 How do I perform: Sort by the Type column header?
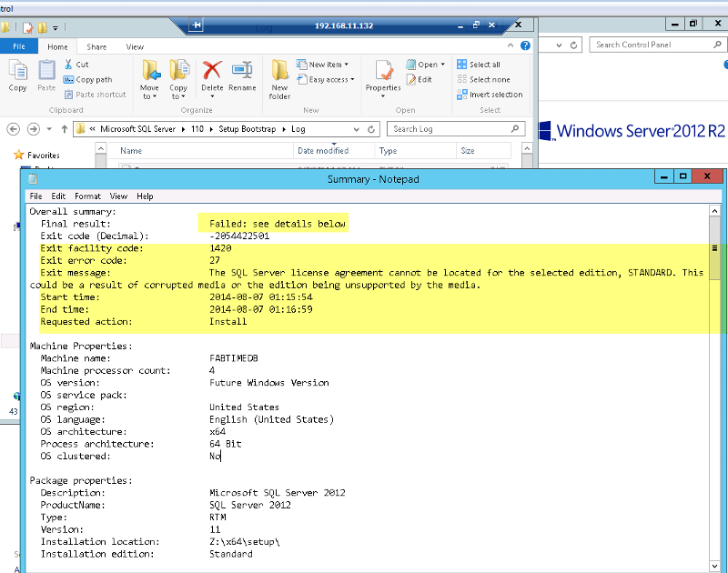click(x=415, y=151)
